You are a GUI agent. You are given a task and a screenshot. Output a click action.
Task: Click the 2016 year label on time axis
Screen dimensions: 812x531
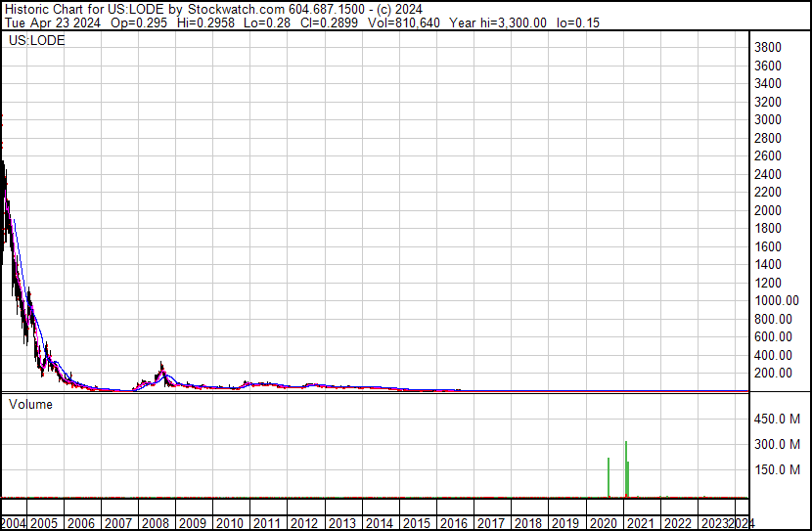click(x=455, y=523)
